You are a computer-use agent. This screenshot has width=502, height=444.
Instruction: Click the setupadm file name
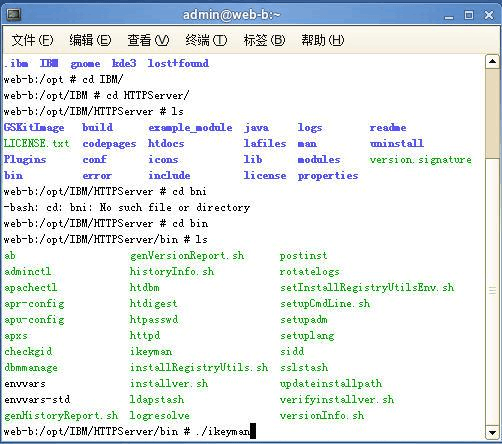[303, 320]
